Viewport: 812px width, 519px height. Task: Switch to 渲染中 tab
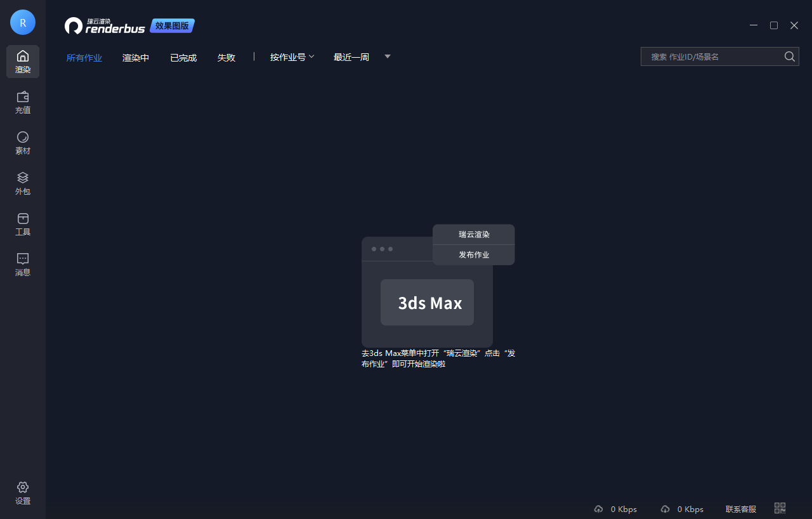point(136,58)
